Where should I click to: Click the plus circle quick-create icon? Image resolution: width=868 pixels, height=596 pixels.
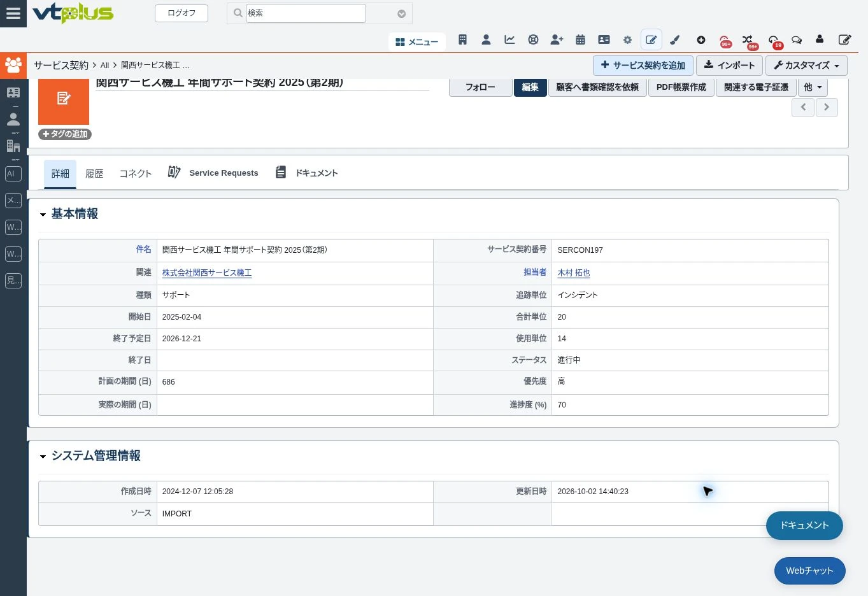pyautogui.click(x=701, y=40)
